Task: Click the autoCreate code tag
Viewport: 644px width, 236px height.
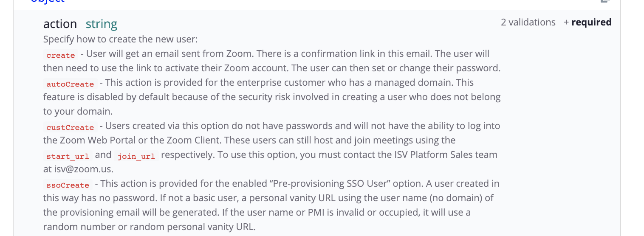Action: click(70, 84)
